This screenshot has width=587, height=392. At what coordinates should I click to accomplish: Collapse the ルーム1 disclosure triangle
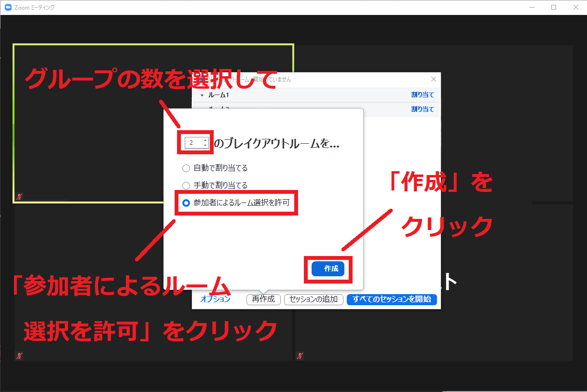click(x=202, y=95)
